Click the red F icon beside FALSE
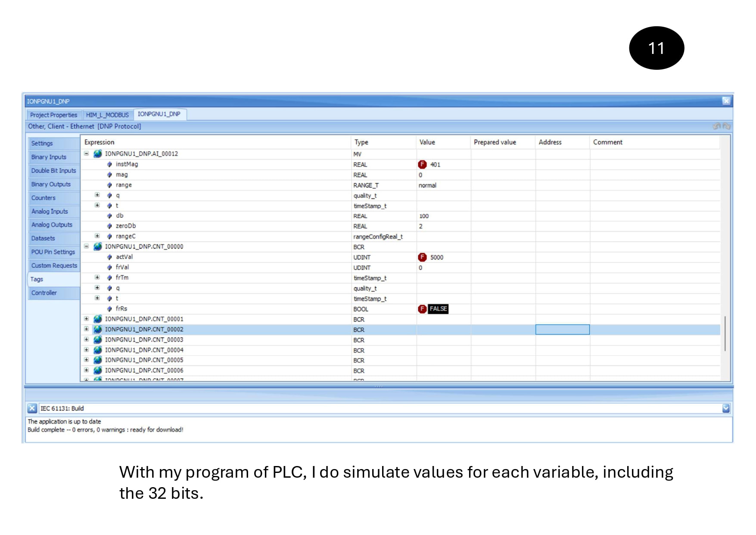This screenshot has height=535, width=756. point(422,309)
